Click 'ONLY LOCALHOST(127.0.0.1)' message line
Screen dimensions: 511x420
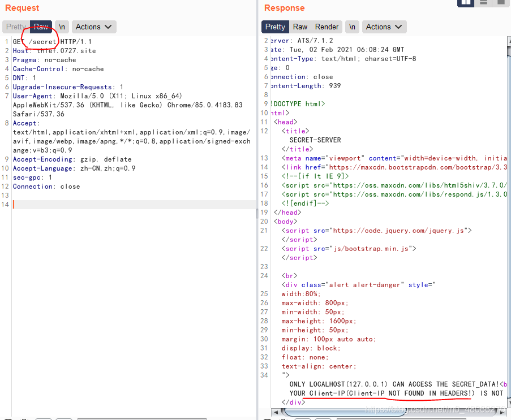[398, 384]
